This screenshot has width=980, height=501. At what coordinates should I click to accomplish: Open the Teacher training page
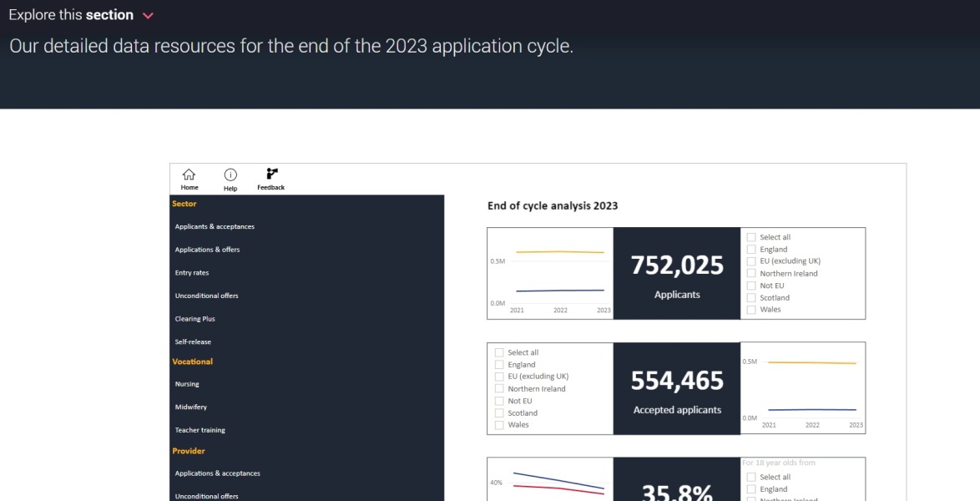(x=200, y=430)
